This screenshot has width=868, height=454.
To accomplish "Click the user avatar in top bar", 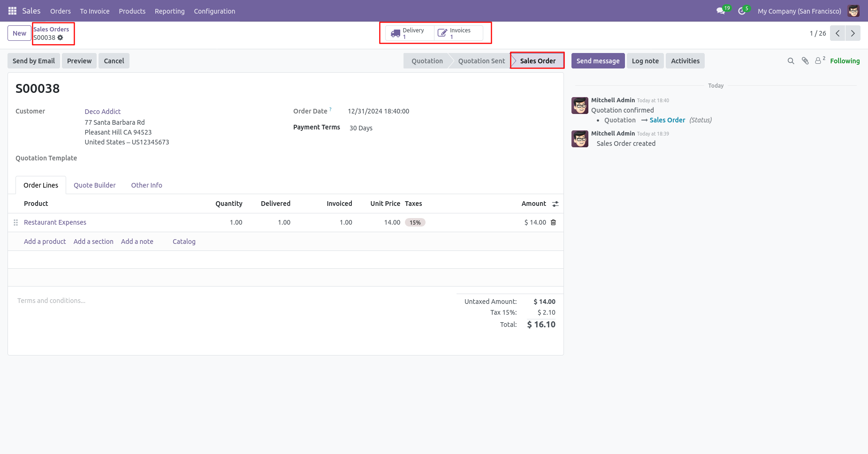I will (853, 11).
